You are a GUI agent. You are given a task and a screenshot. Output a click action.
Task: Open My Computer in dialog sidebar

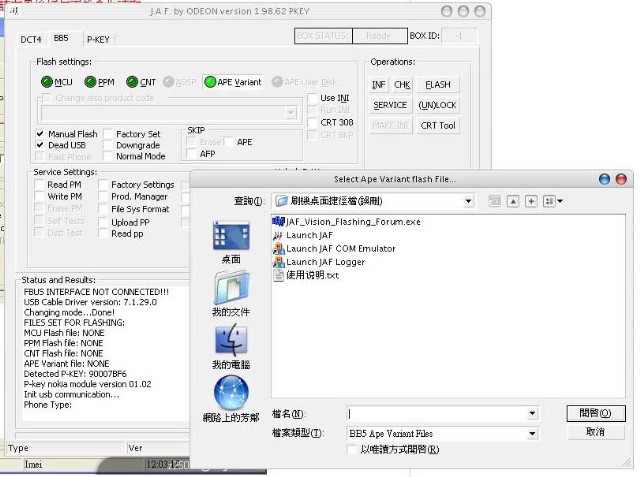(231, 347)
